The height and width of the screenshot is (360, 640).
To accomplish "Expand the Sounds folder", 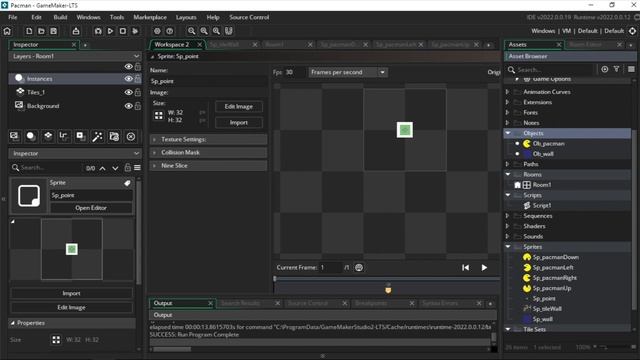I will [x=508, y=236].
